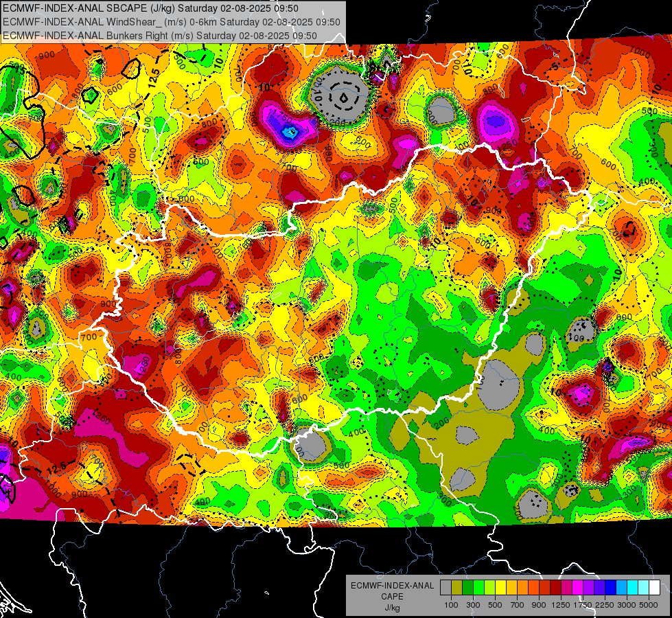The image size is (672, 618).
Task: Click the Bunkers Right title line
Action: [x=160, y=36]
